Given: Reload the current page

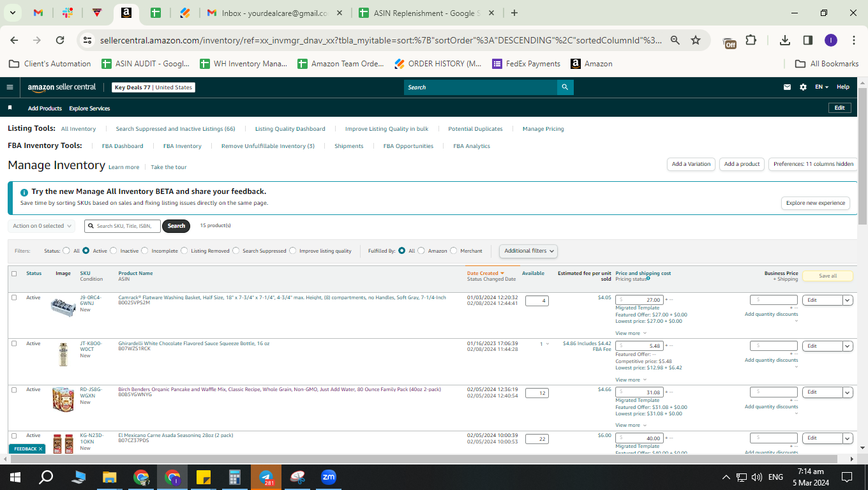Looking at the screenshot, I should 60,40.
